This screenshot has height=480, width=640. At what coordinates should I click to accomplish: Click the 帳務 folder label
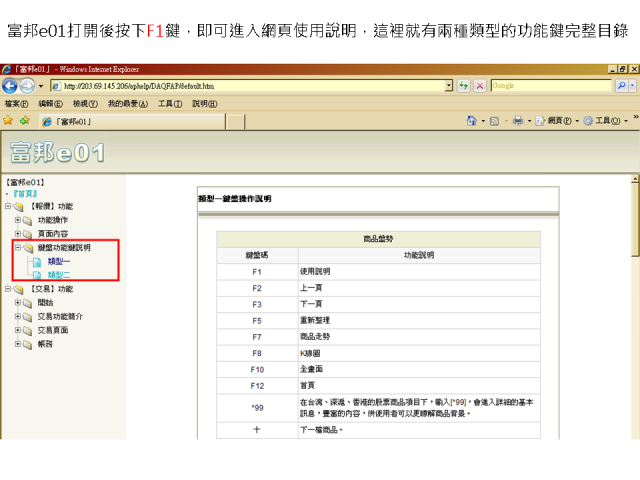click(x=45, y=344)
